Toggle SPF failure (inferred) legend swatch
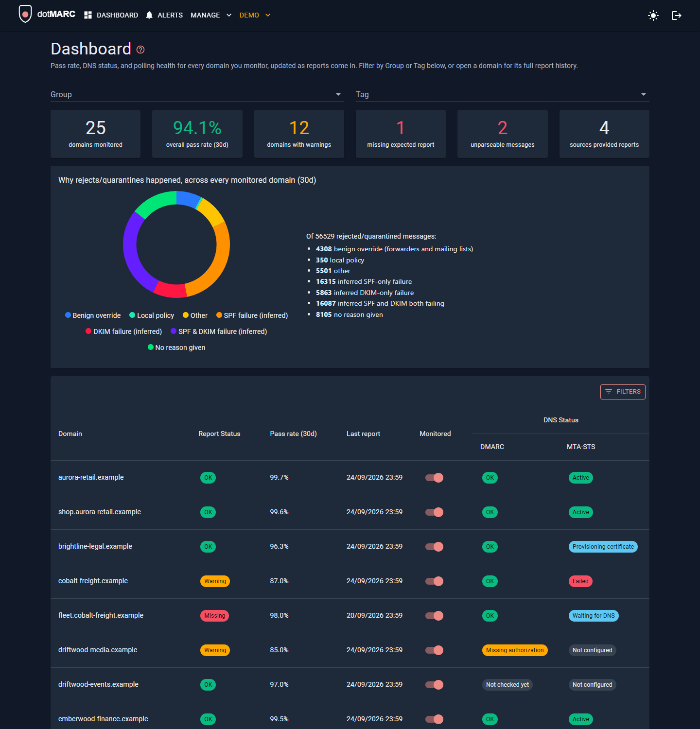700x729 pixels. 219,315
